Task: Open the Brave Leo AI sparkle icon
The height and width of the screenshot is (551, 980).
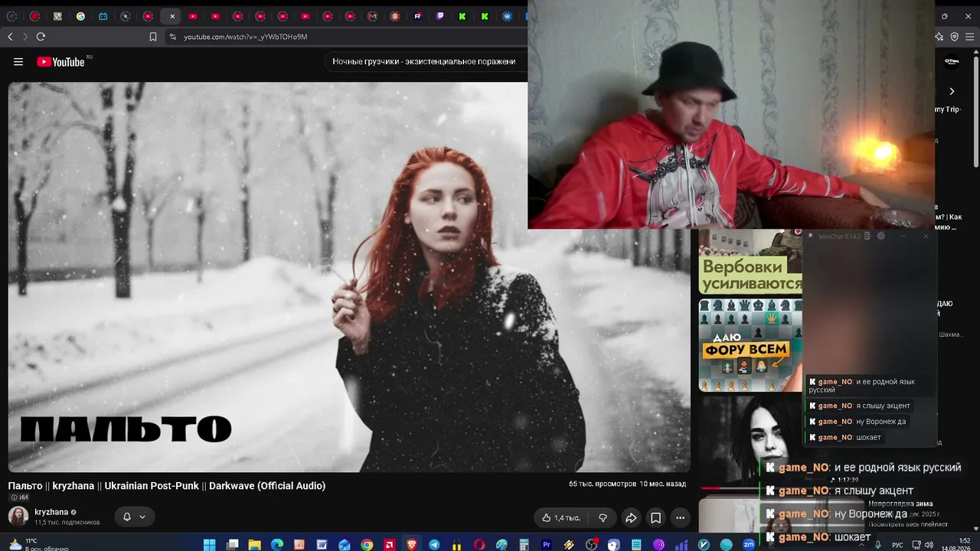Action: coord(939,37)
